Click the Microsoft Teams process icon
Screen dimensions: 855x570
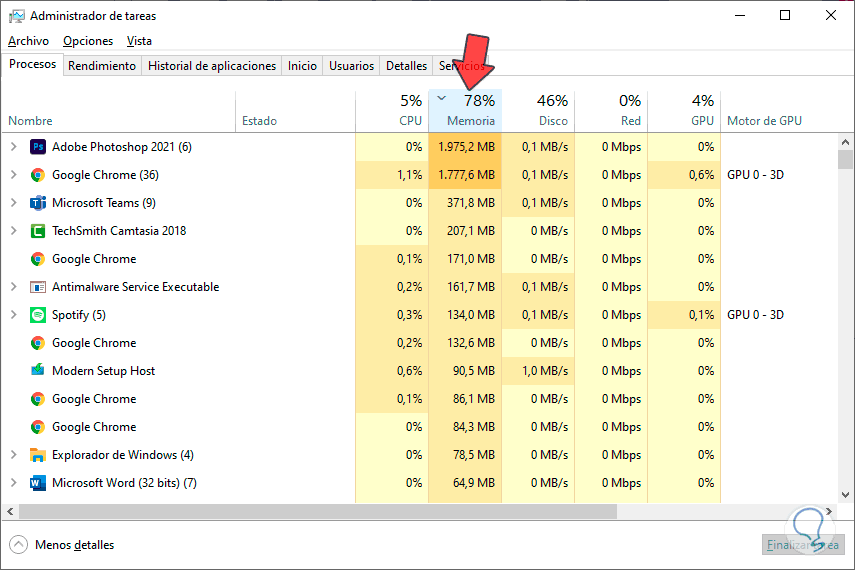click(x=38, y=203)
